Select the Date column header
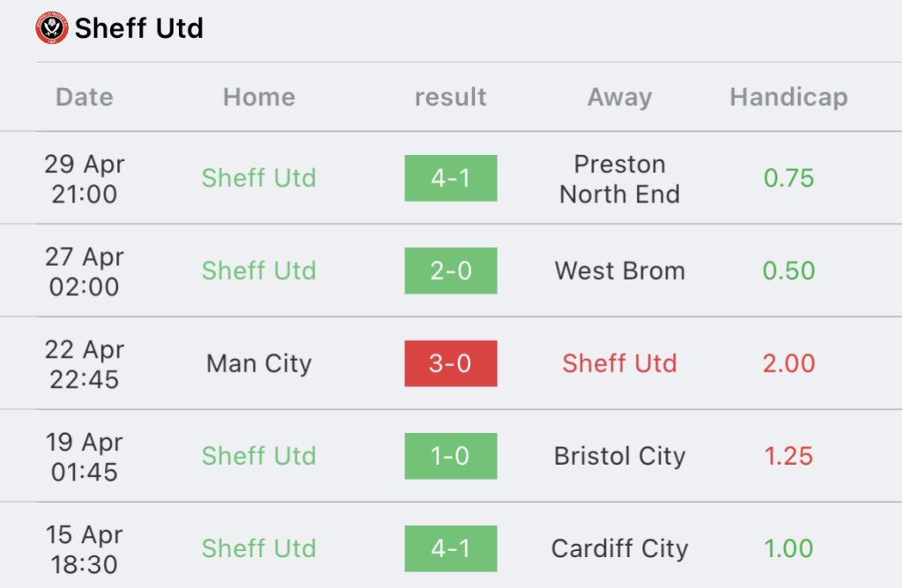The height and width of the screenshot is (588, 902). click(x=85, y=97)
